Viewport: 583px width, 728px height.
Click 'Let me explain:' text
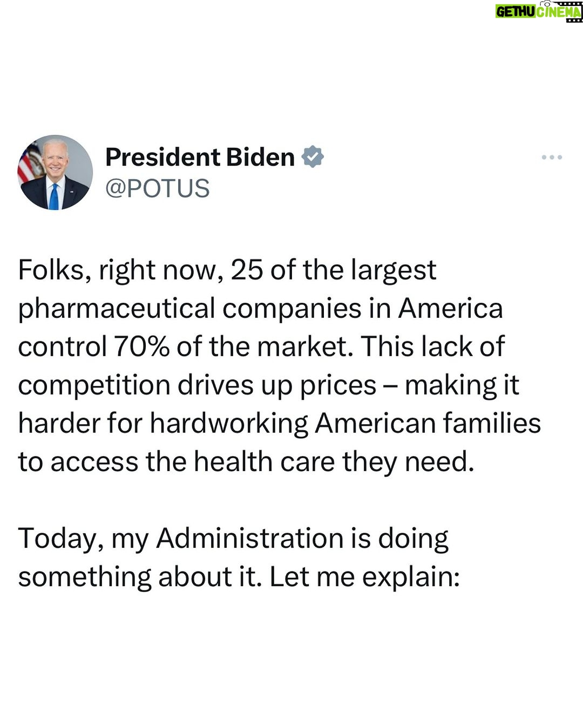365,577
